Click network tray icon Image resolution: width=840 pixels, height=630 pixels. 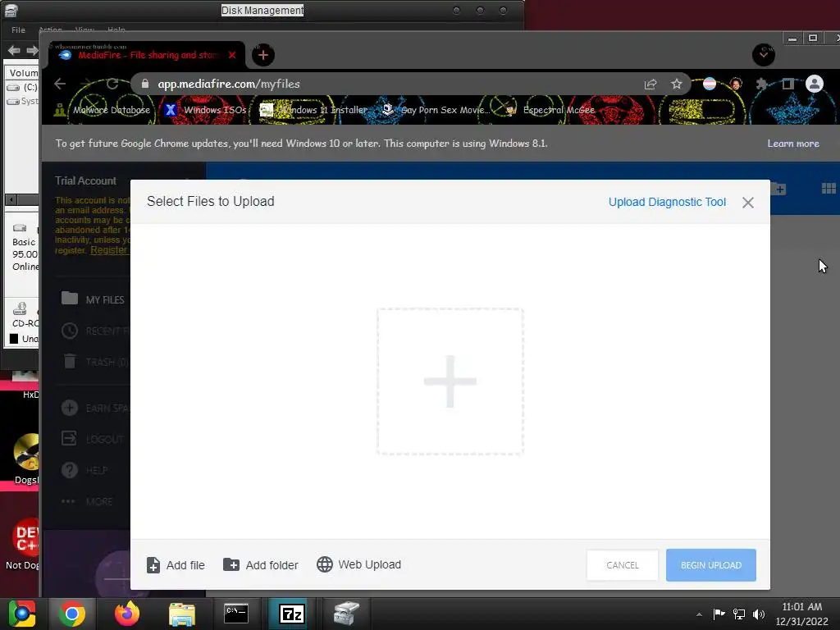pyautogui.click(x=739, y=614)
